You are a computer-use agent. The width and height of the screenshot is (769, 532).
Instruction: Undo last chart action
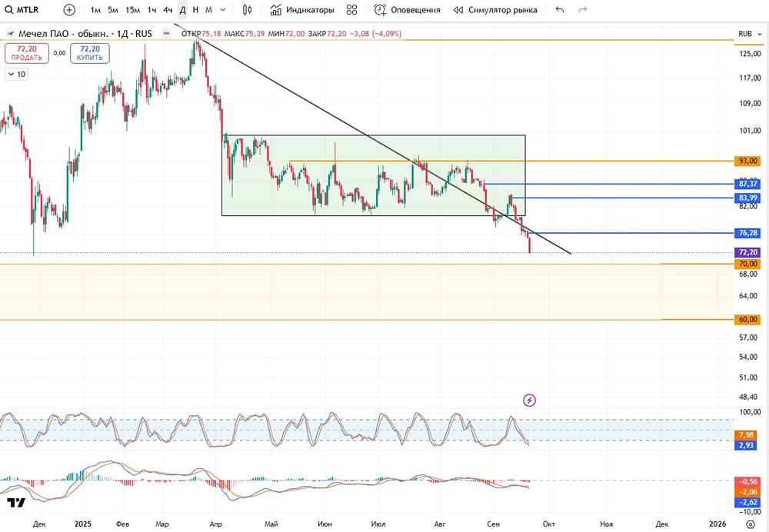(560, 10)
